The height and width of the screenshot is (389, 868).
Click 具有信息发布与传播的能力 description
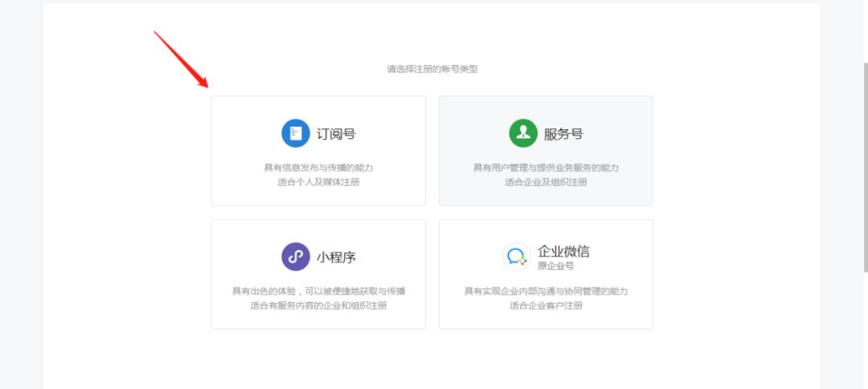pyautogui.click(x=318, y=168)
